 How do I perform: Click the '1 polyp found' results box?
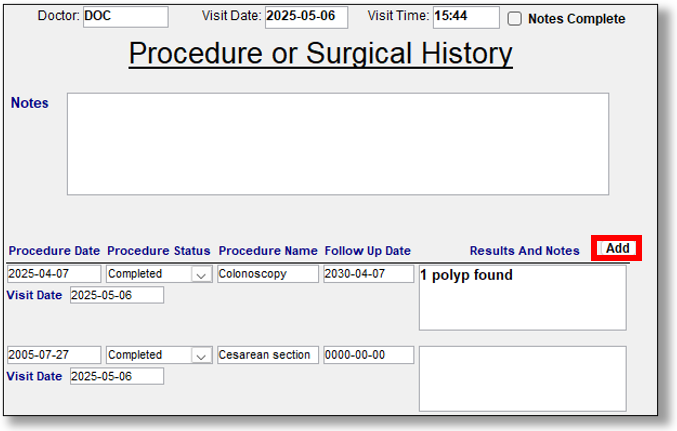tap(522, 298)
